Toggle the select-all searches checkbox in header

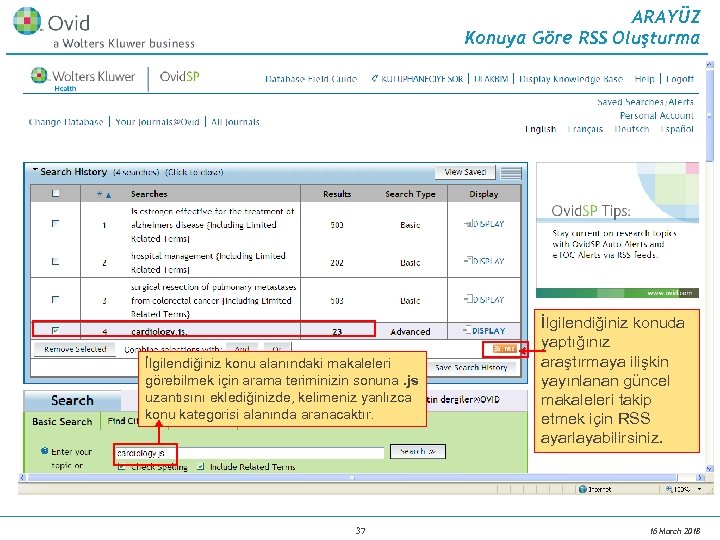(55, 193)
